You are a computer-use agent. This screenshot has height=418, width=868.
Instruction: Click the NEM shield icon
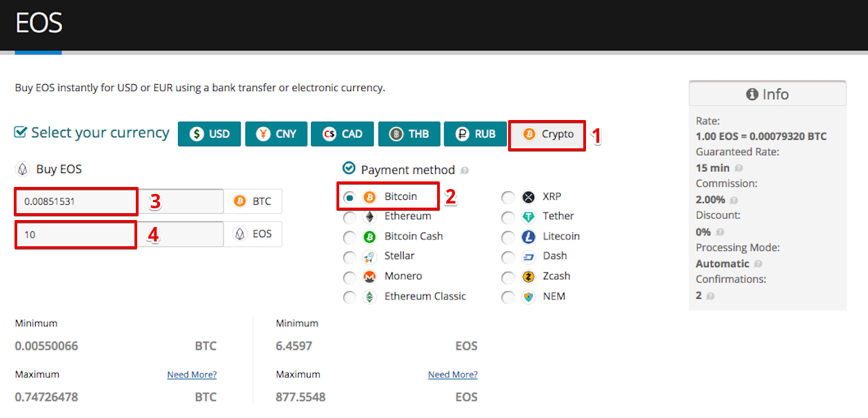point(529,297)
